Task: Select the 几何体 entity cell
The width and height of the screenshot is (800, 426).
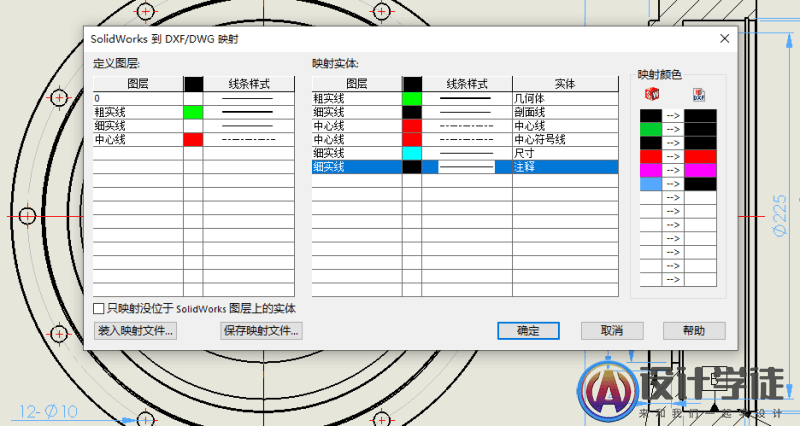Action: click(x=565, y=98)
